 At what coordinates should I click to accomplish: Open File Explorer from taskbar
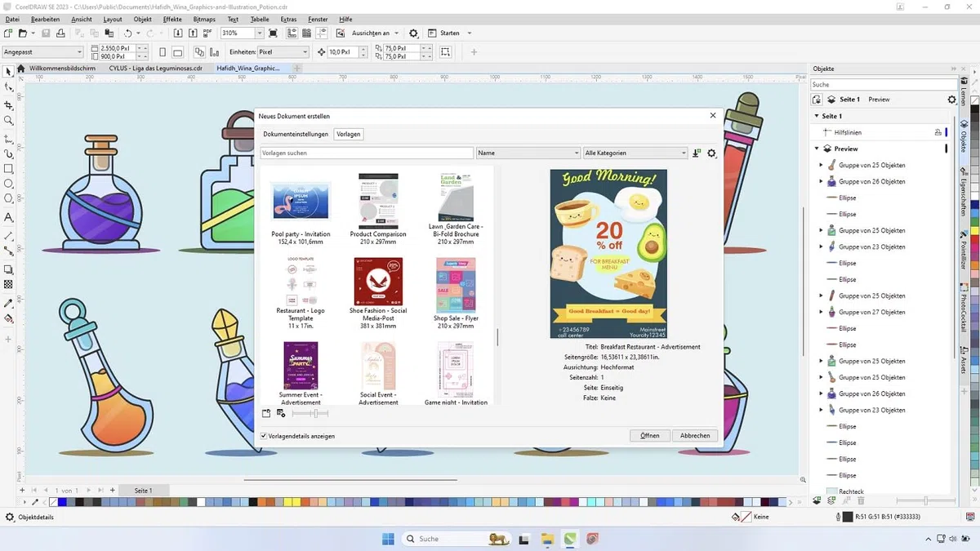pos(547,539)
